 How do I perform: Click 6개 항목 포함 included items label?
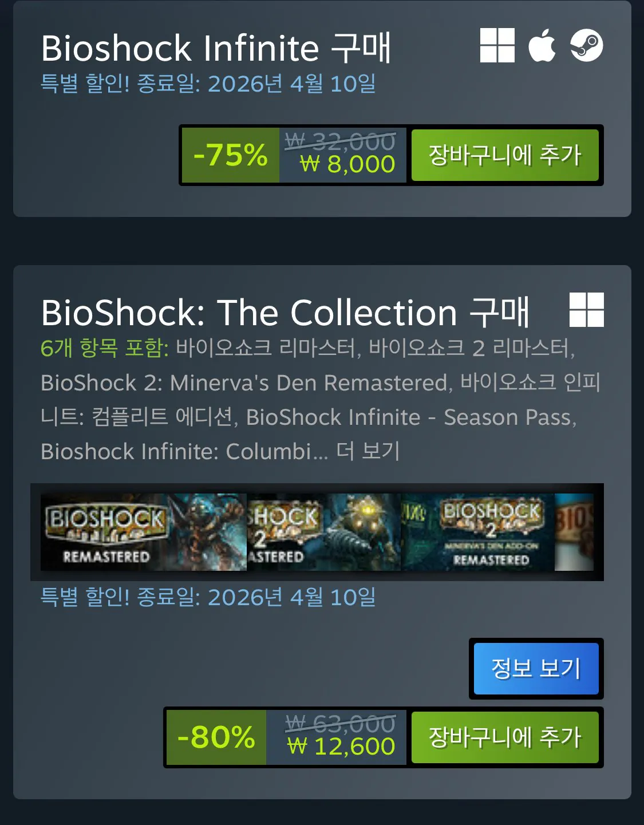click(x=104, y=348)
